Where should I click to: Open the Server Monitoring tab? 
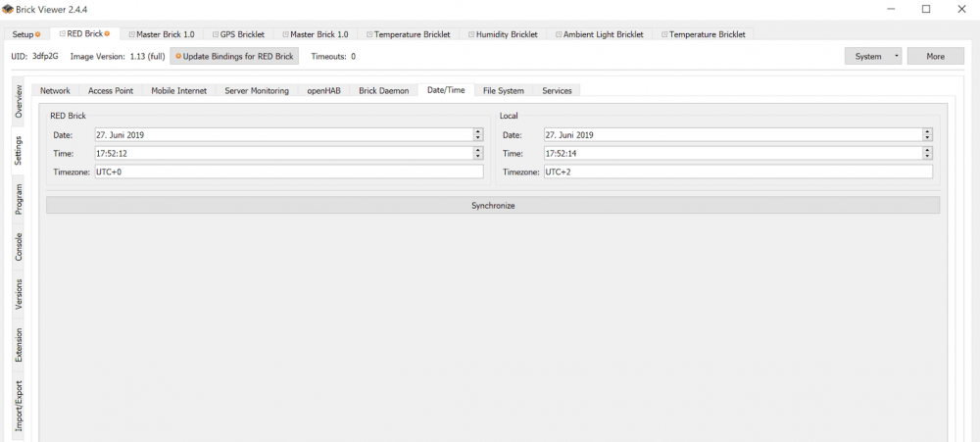click(257, 91)
